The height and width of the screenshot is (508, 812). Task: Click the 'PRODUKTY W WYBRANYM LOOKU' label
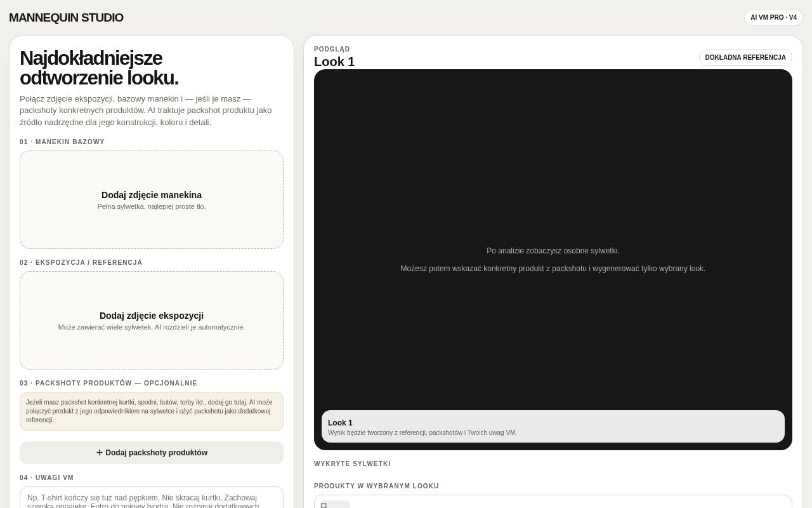pos(376,486)
